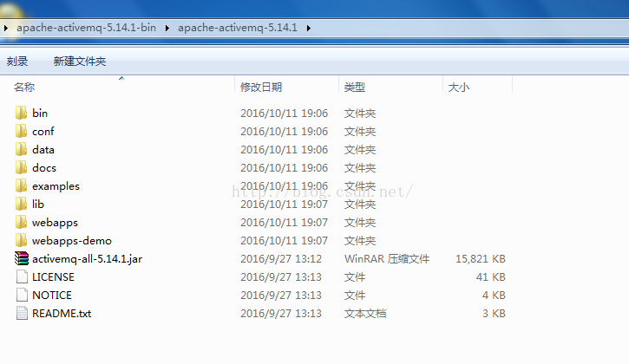Select the data folder name
This screenshot has width=629, height=364.
click(43, 150)
